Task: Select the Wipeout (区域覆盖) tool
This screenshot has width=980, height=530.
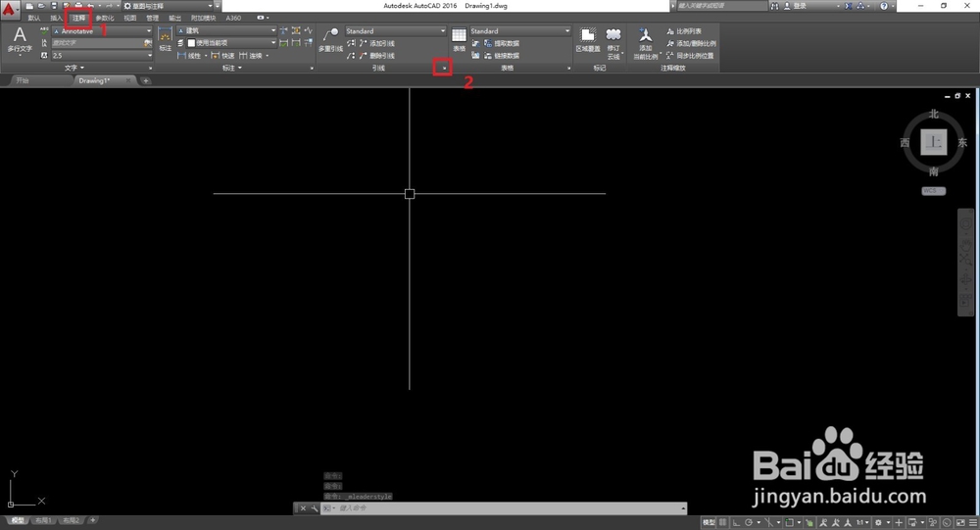Action: (587, 39)
